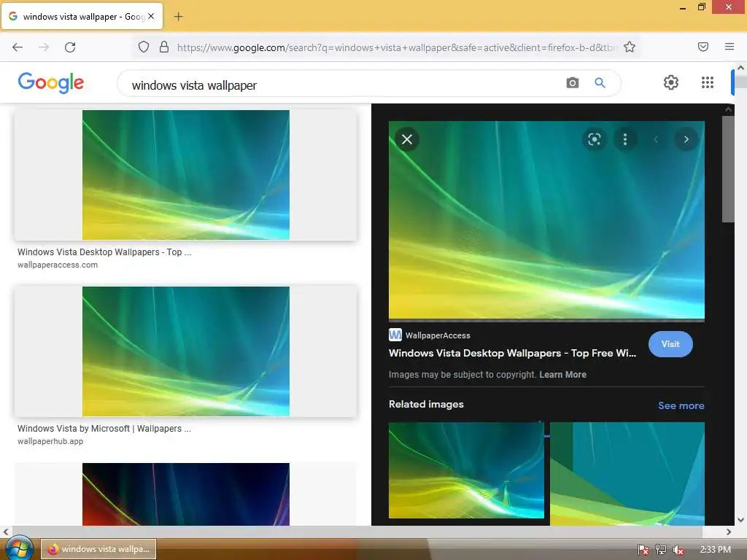Screen dimensions: 747x560
Task: Select the windows vista wallpaper tab
Action: 82,16
